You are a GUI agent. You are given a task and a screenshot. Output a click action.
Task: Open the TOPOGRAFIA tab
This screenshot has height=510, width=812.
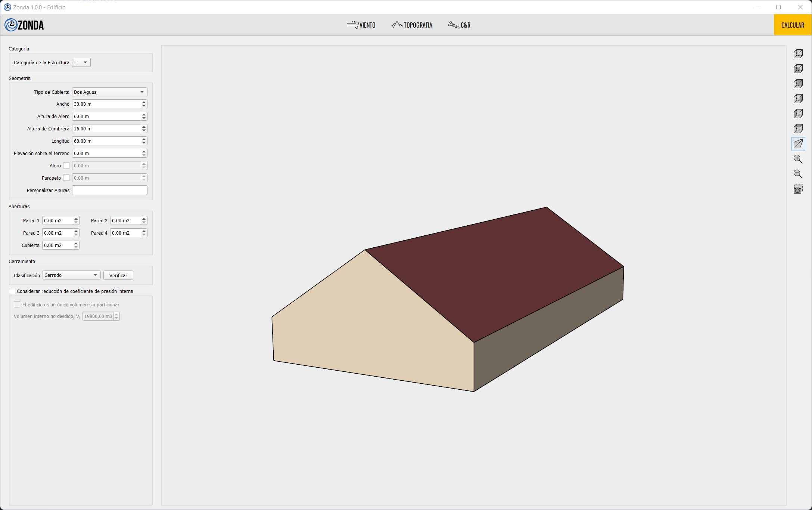(412, 25)
